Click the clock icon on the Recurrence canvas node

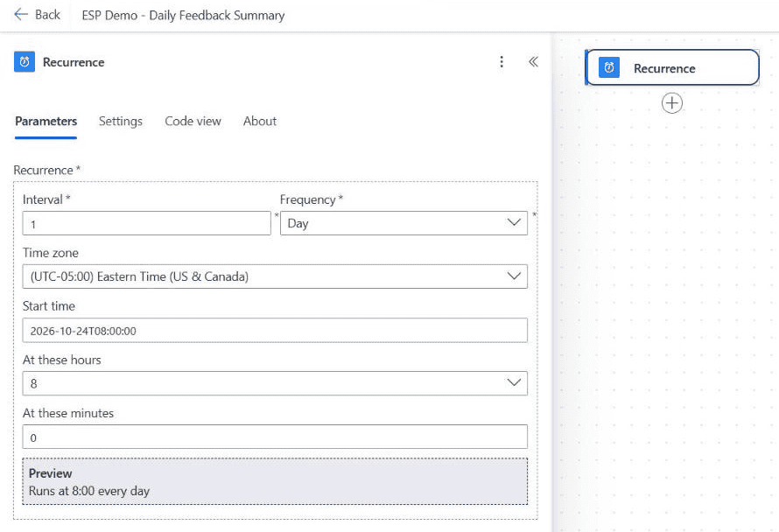coord(609,67)
